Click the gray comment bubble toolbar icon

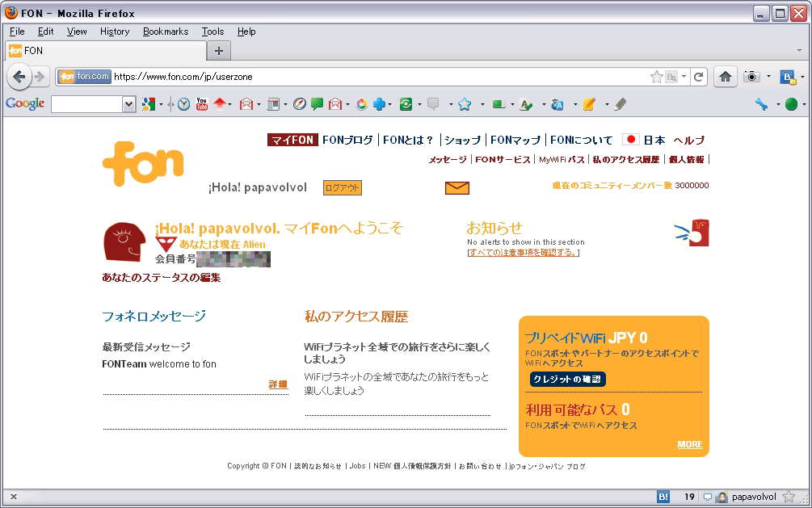[x=433, y=104]
